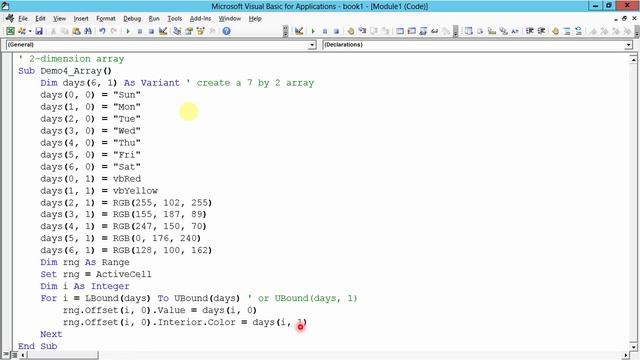
Task: Save the workbook with the floppy disk icon
Action: 39,31
